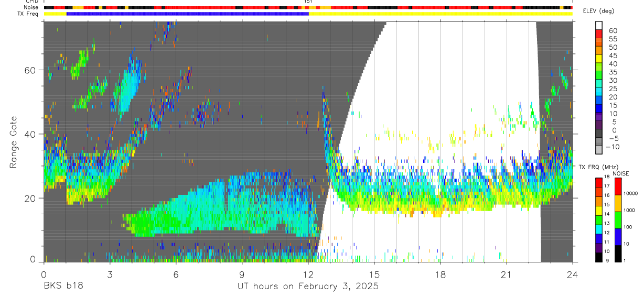Screen dimensions: 644x297
Task: Click the "Range Gate" y-axis title
Action: [x=14, y=142]
